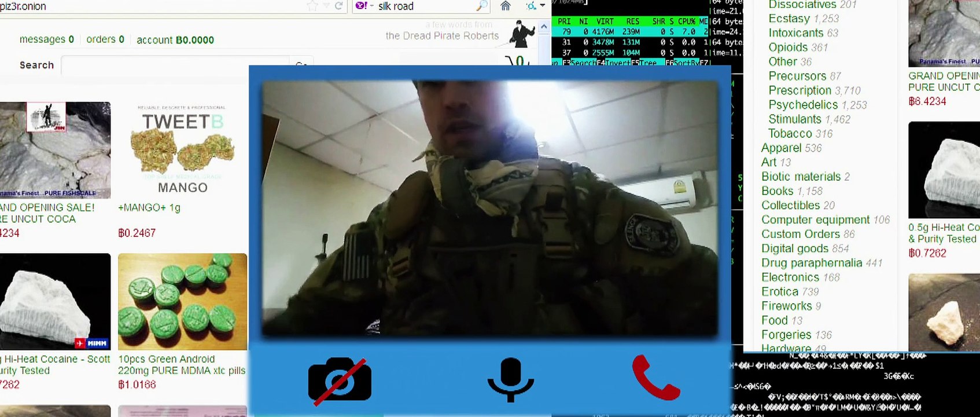Image resolution: width=980 pixels, height=417 pixels.
Task: Open the Electronics category
Action: (x=801, y=277)
